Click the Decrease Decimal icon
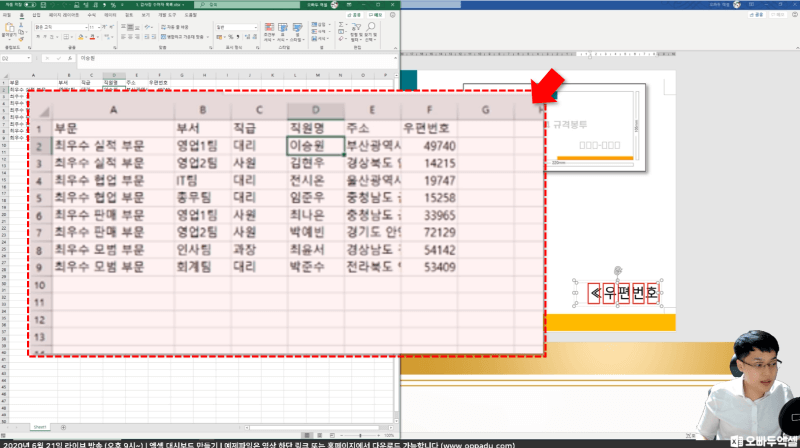Viewport: 800px width, 448px height. (x=255, y=37)
